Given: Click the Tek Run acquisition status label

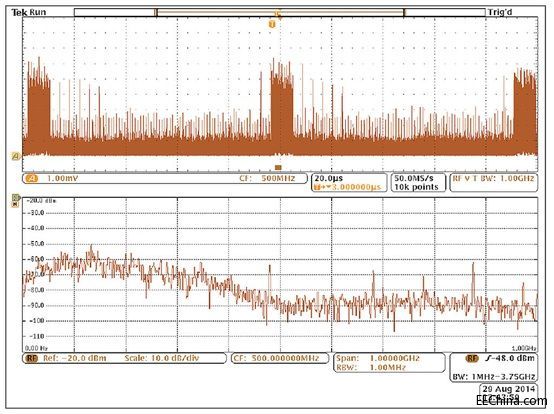Looking at the screenshot, I should coord(28,12).
